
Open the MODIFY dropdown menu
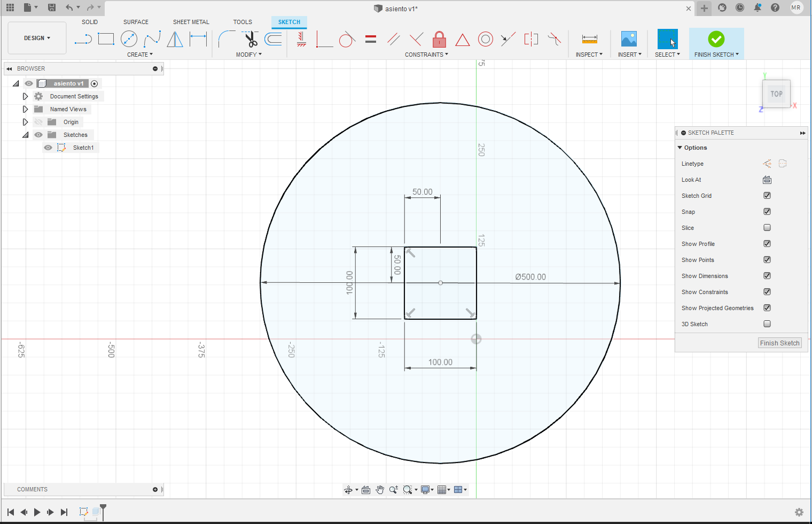pyautogui.click(x=248, y=55)
